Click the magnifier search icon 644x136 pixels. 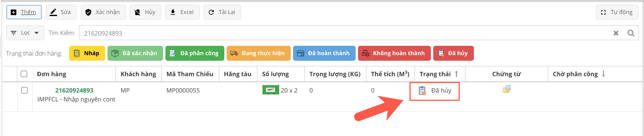coord(630,33)
